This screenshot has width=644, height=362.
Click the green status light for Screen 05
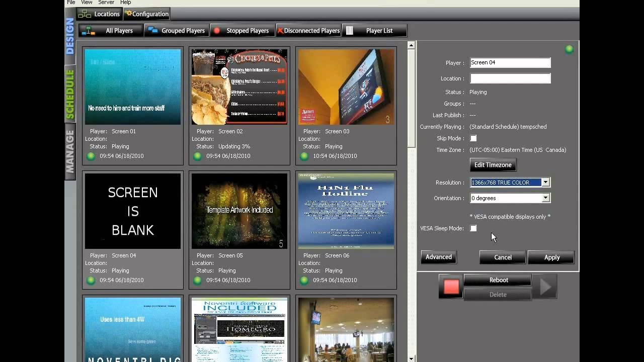coord(198,280)
